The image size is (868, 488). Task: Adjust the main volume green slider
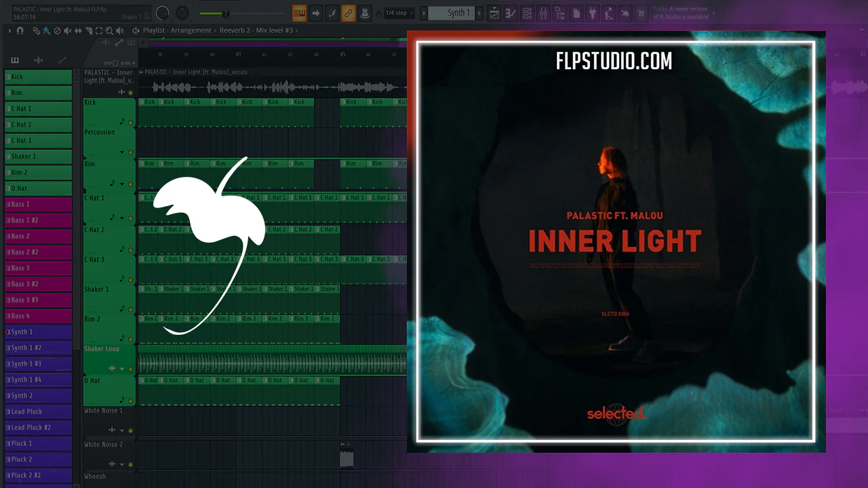226,14
